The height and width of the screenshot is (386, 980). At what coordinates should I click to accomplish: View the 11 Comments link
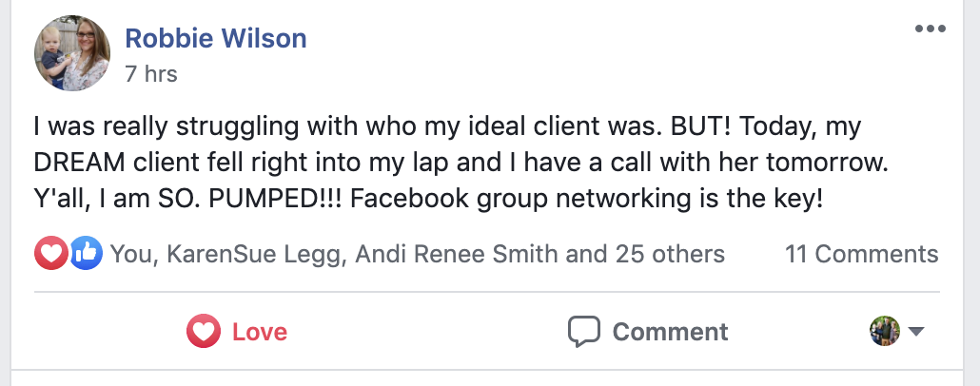[x=861, y=254]
